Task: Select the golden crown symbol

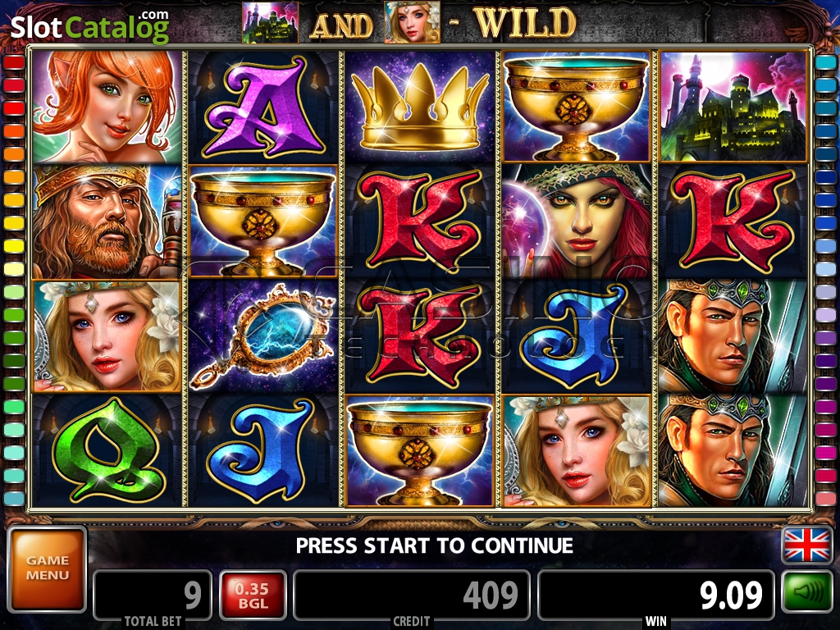Action: pos(420,107)
